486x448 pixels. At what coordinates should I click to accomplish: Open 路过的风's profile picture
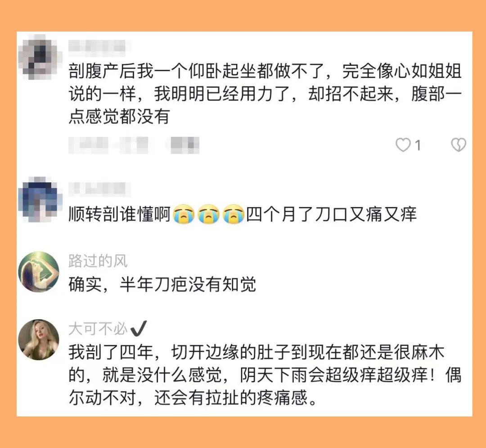(x=39, y=272)
